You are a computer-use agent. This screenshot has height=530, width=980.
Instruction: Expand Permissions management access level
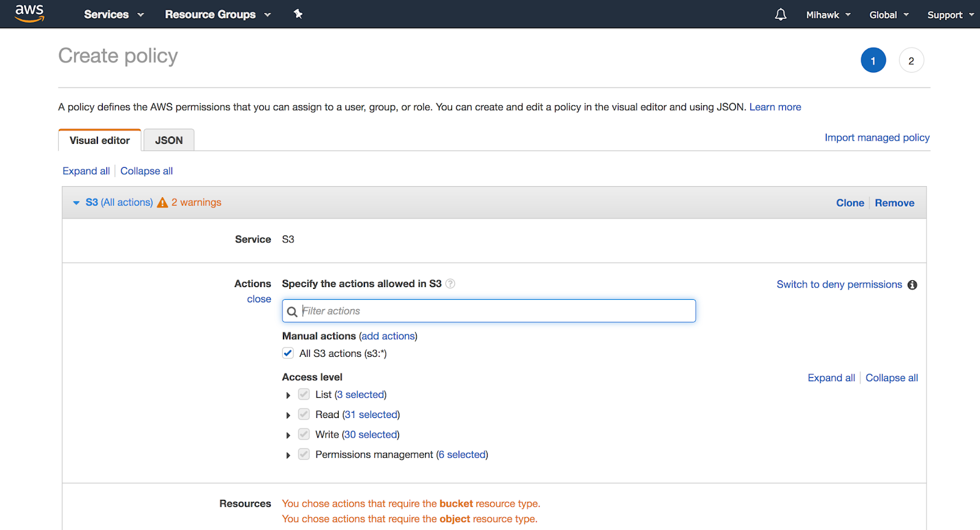(288, 455)
